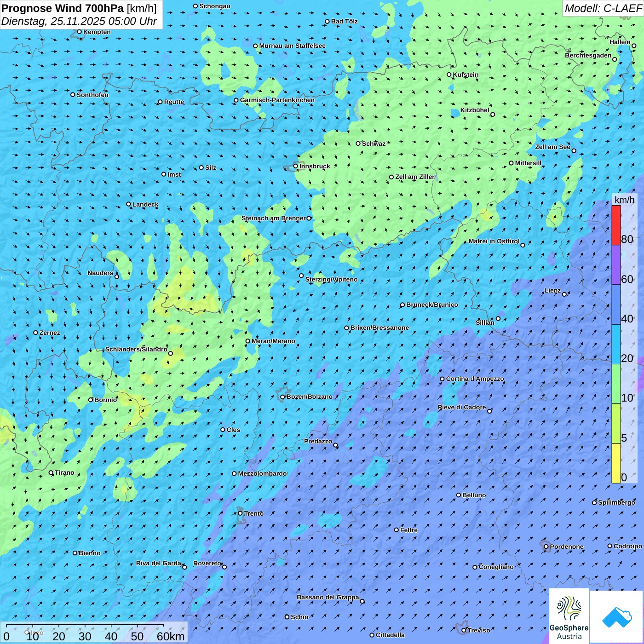The height and width of the screenshot is (644, 644).
Task: Click the 'Bad Tölz' label
Action: (344, 21)
